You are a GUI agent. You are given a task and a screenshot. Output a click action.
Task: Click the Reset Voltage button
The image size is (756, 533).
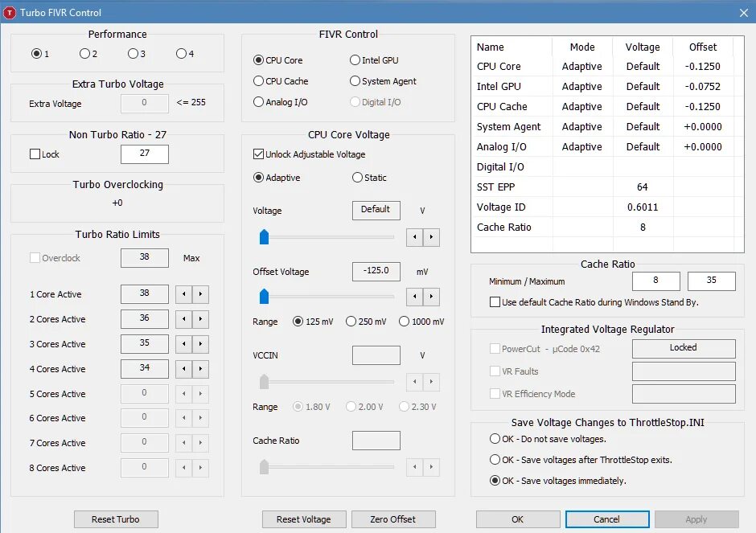[304, 519]
